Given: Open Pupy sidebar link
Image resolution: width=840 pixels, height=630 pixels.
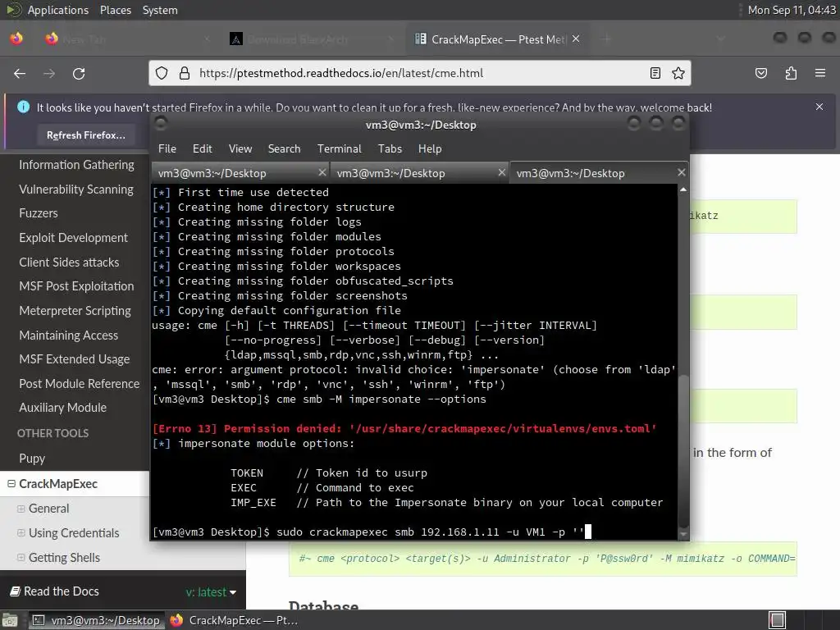Looking at the screenshot, I should point(32,459).
